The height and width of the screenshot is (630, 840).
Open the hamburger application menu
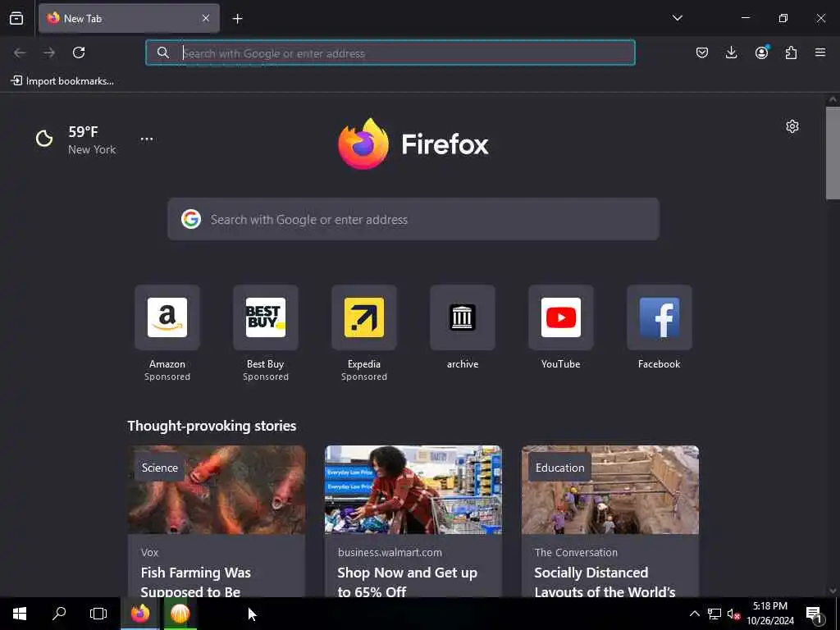click(x=819, y=52)
